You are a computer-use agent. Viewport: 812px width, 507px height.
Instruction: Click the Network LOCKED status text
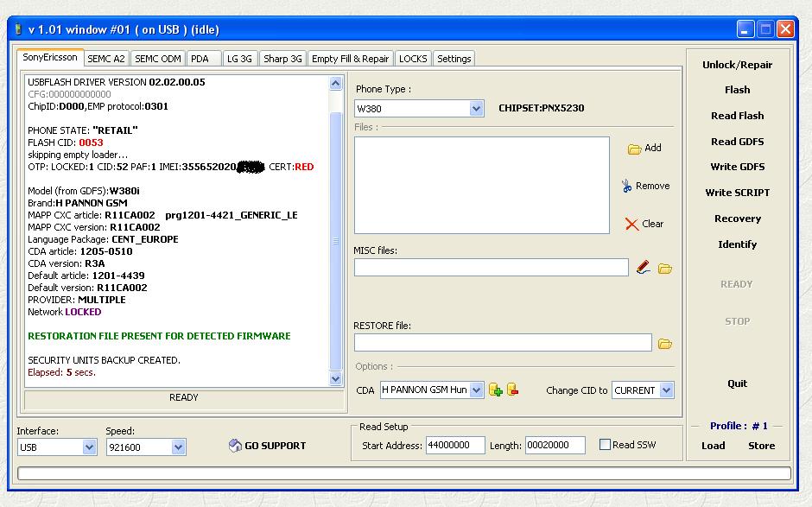pos(64,312)
